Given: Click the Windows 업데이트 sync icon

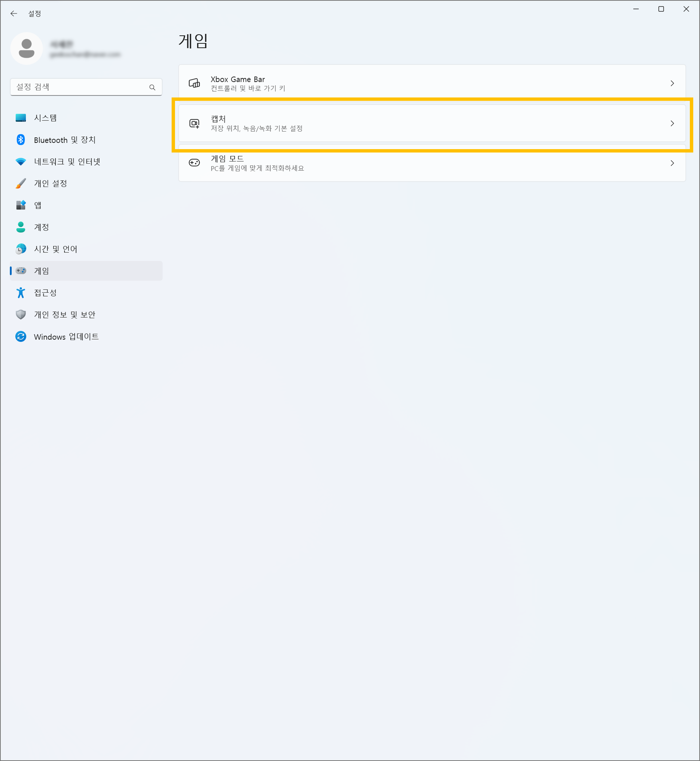Looking at the screenshot, I should (21, 337).
